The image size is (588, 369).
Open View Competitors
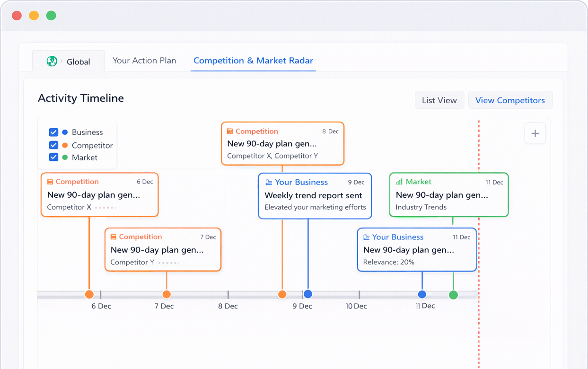[x=510, y=100]
